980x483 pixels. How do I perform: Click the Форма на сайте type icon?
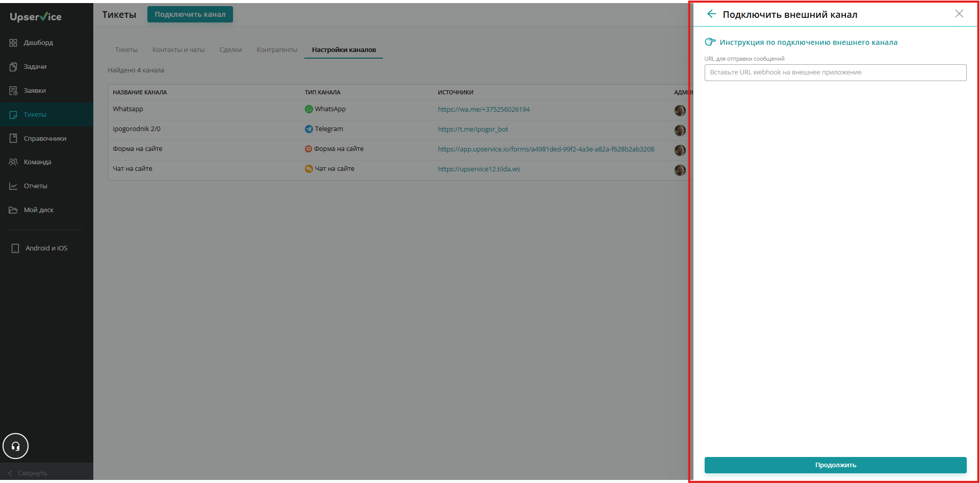click(308, 149)
